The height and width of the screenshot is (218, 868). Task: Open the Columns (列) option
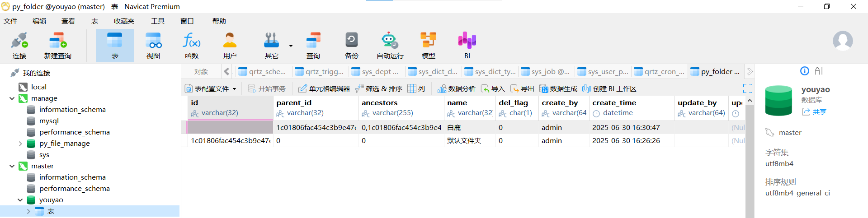pos(416,89)
